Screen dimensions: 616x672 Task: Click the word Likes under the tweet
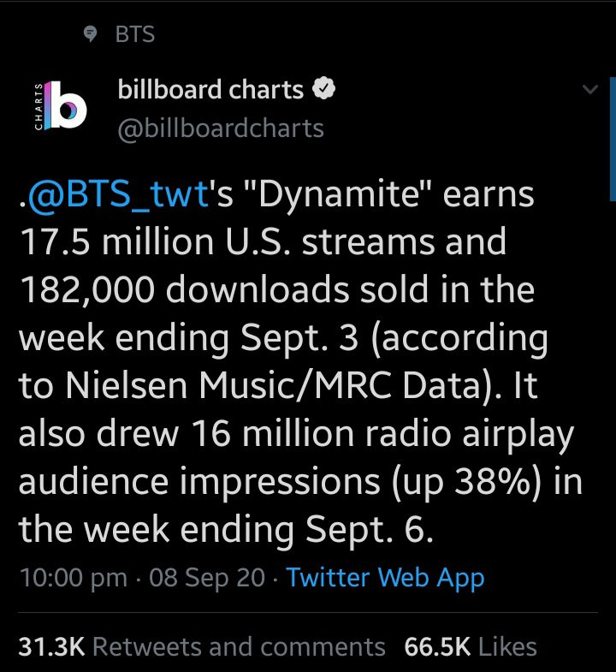coord(507,646)
